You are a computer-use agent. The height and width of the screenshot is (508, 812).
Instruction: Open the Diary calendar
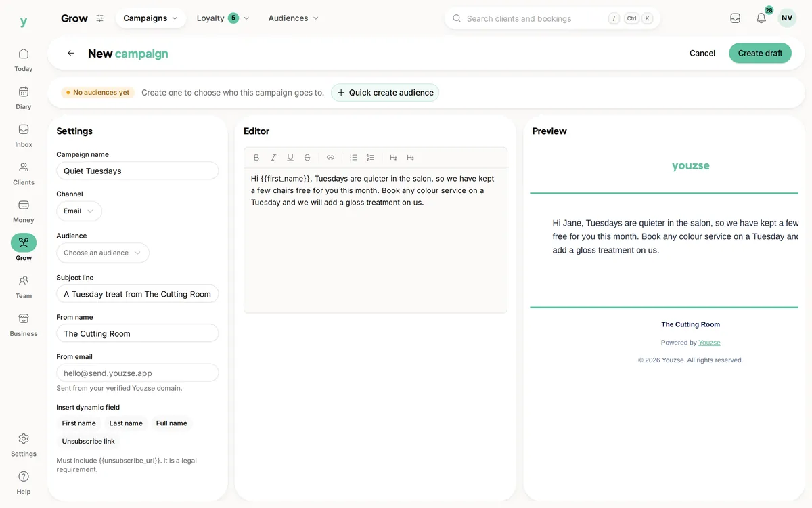point(24,98)
